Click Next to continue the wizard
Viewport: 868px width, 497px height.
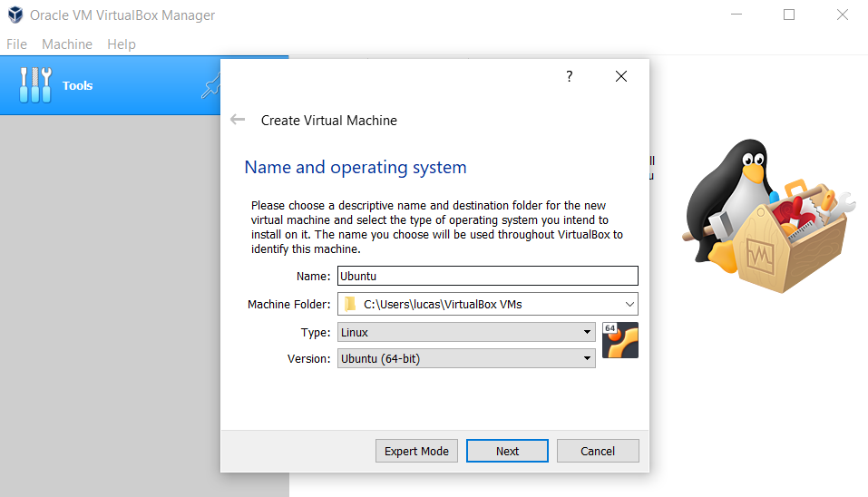click(507, 451)
